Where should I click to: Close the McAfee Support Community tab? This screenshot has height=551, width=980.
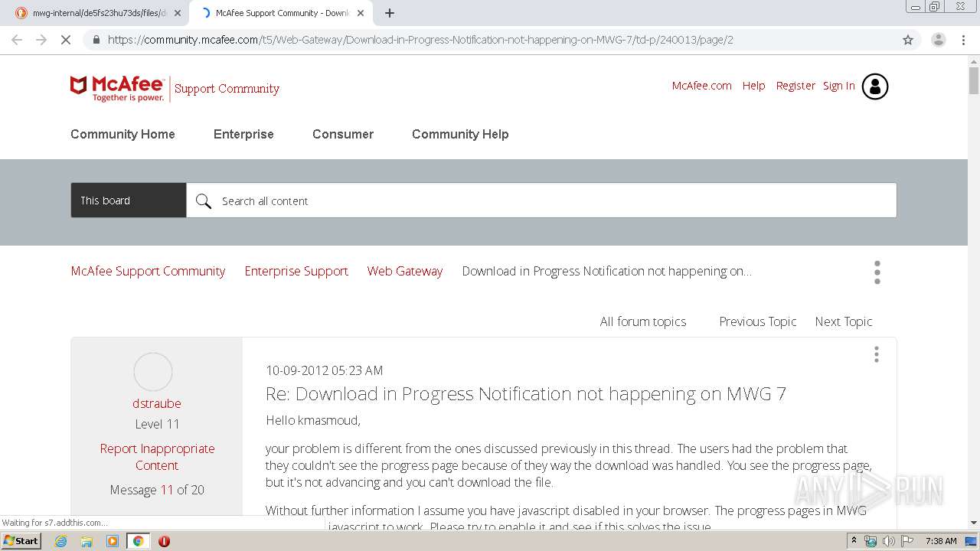pyautogui.click(x=361, y=13)
